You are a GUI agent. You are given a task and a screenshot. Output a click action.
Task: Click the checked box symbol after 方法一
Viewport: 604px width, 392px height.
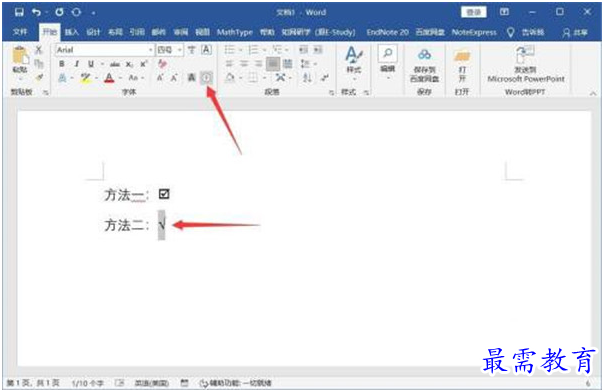164,194
